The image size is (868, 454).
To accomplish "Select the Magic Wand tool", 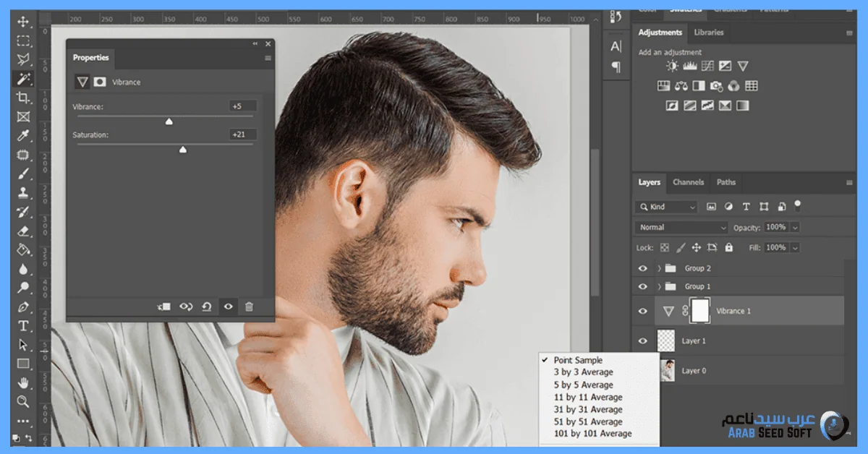I will (23, 79).
